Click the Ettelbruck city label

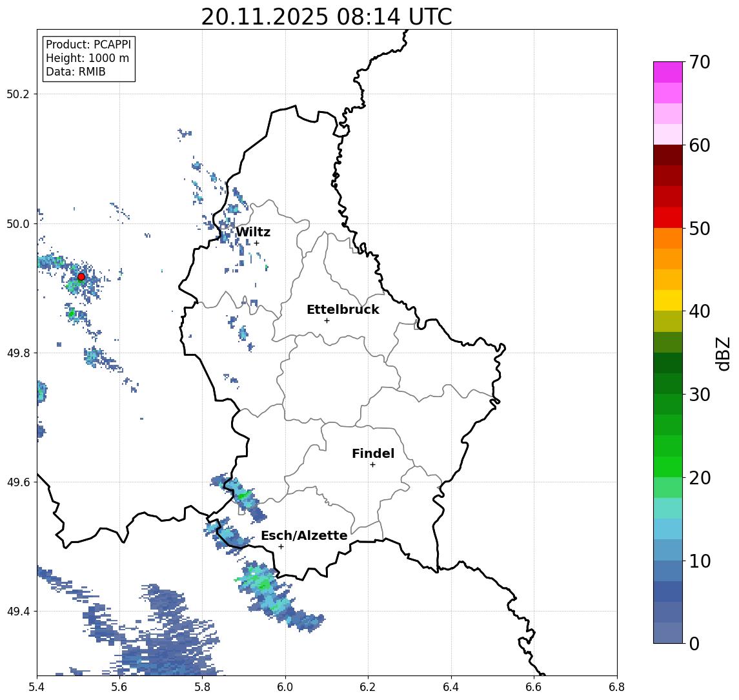343,309
